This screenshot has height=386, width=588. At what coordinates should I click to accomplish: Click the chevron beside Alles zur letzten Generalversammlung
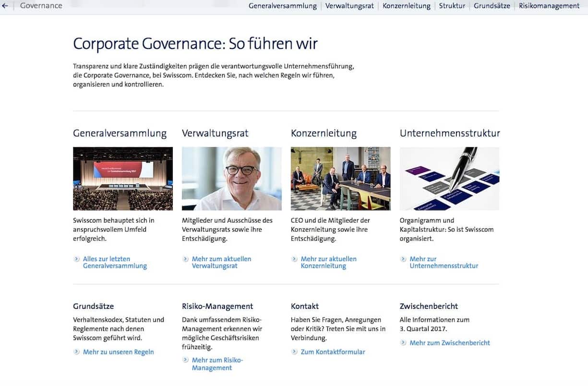[x=77, y=259]
